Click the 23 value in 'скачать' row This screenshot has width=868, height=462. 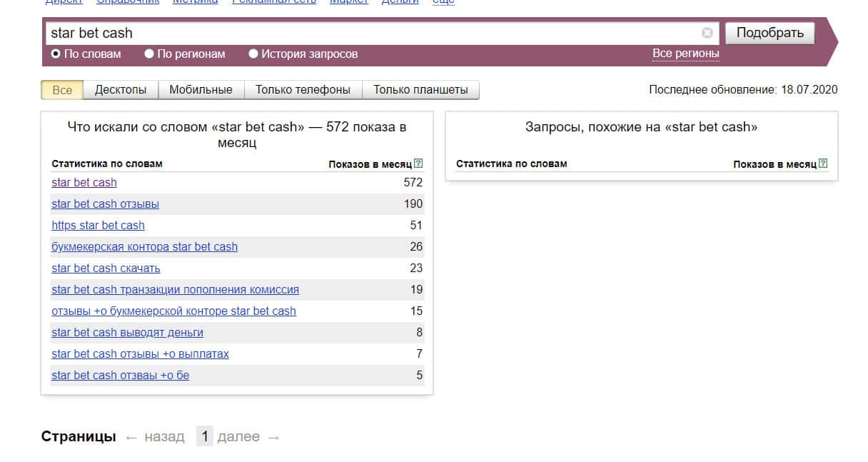(416, 268)
